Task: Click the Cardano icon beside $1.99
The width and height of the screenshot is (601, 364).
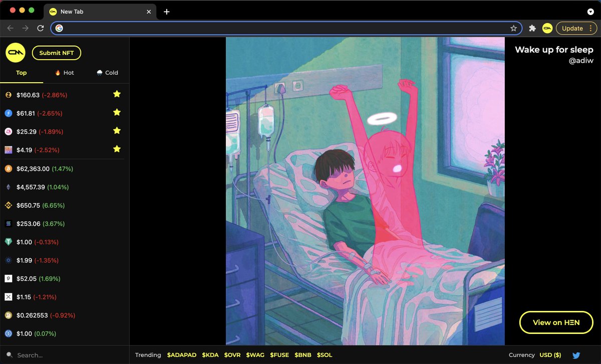Action: pos(8,260)
